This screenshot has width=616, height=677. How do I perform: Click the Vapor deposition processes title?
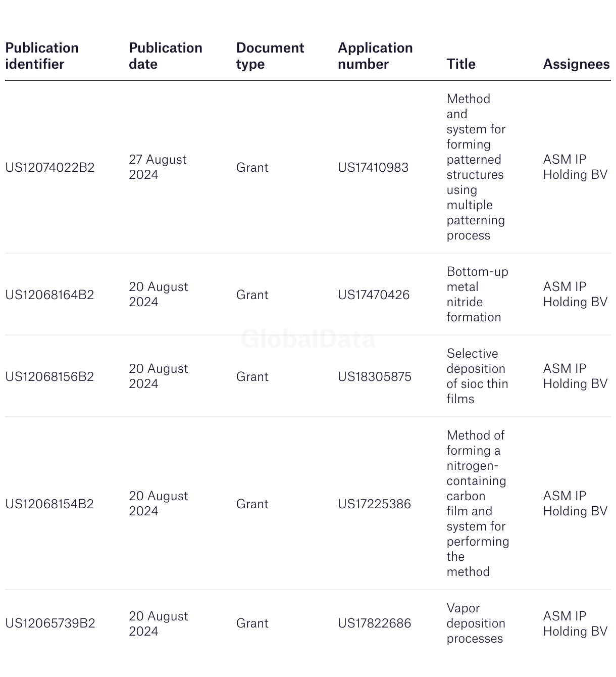tap(476, 623)
